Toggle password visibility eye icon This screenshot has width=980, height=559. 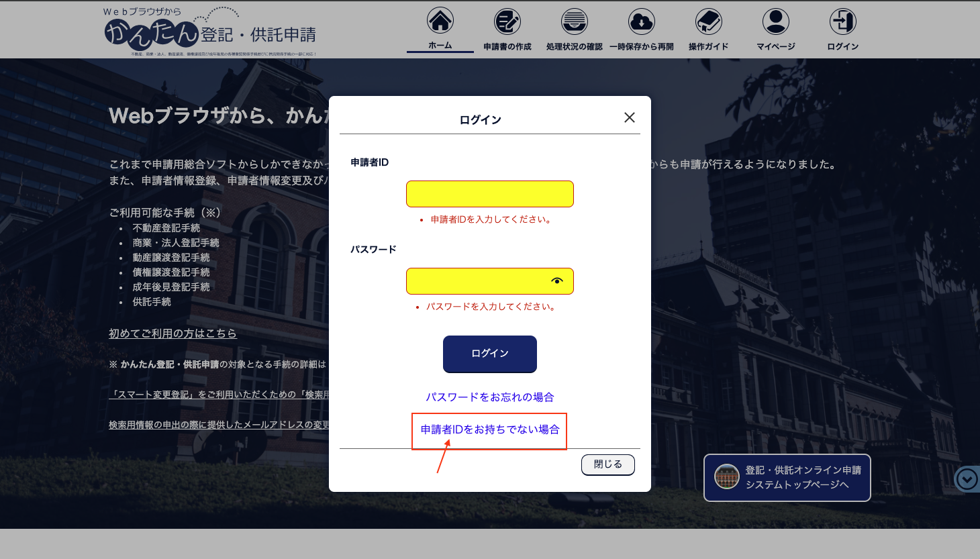point(557,281)
